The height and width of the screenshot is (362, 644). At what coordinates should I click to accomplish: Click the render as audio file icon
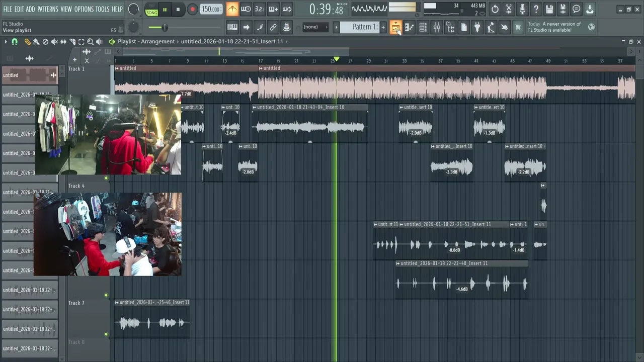(x=563, y=9)
